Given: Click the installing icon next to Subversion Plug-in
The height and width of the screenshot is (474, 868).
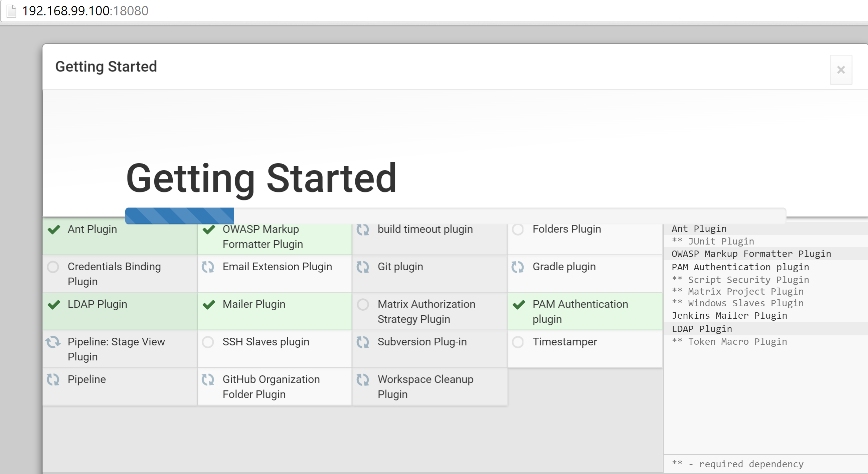Looking at the screenshot, I should coord(363,342).
